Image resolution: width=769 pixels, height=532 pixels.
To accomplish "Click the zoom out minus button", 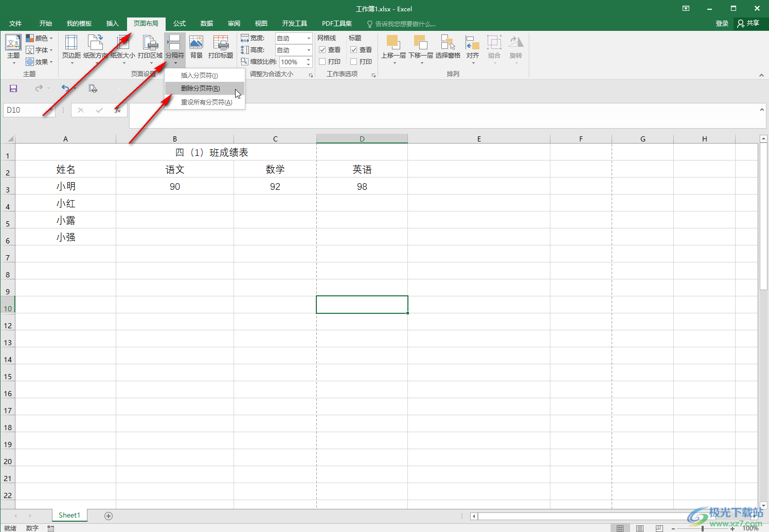I will click(673, 528).
